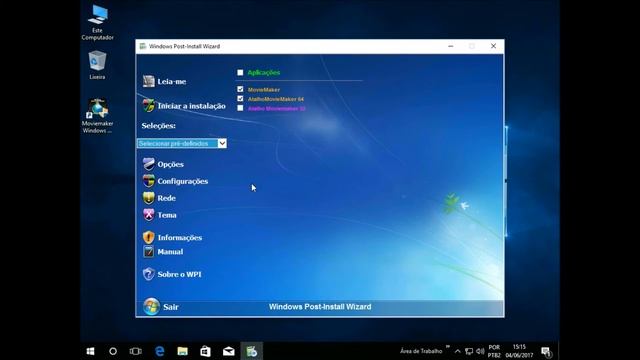Open the Rede network settings icon

tap(149, 198)
